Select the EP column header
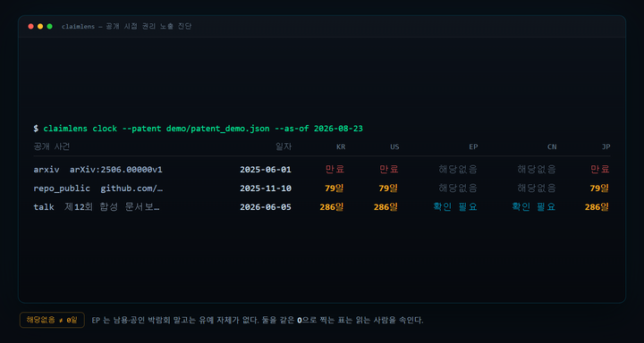This screenshot has height=343, width=644. point(473,146)
